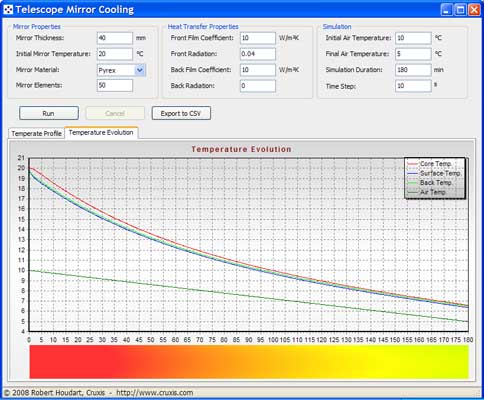Open the Mirror Material dropdown arrow
Screen dimensions: 484x400
pos(140,70)
